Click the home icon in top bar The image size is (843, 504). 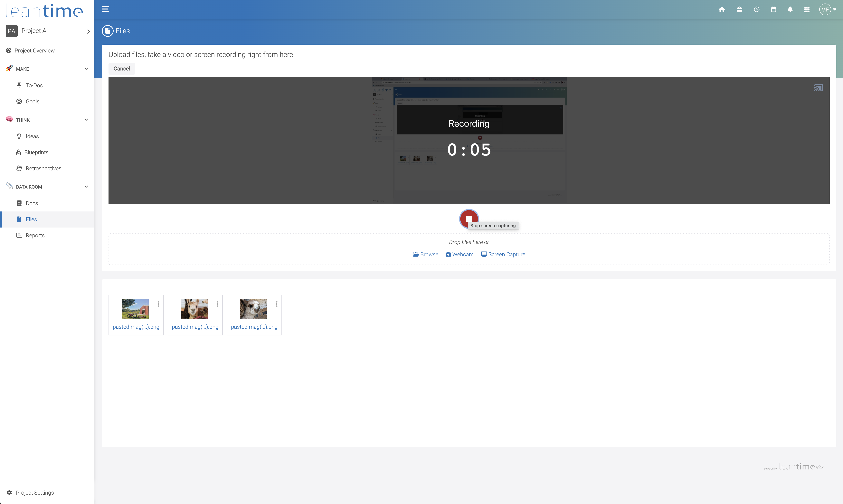click(x=722, y=10)
